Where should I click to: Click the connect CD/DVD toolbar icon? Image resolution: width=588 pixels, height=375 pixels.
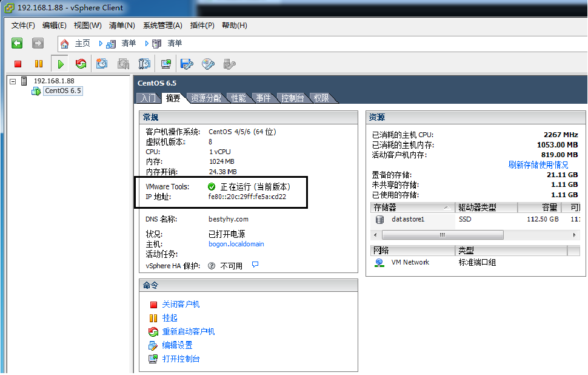(x=208, y=64)
